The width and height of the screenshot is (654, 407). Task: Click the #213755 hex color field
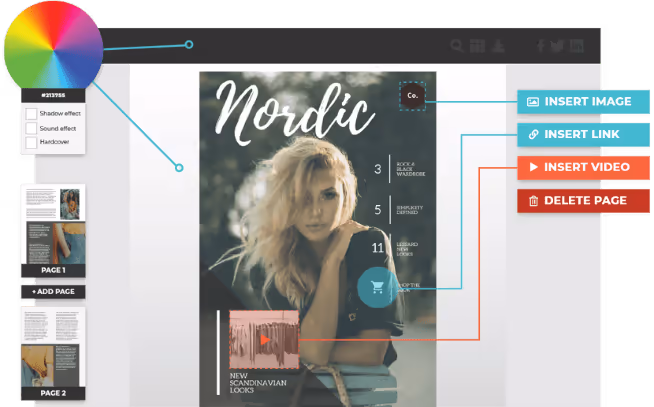pos(53,95)
